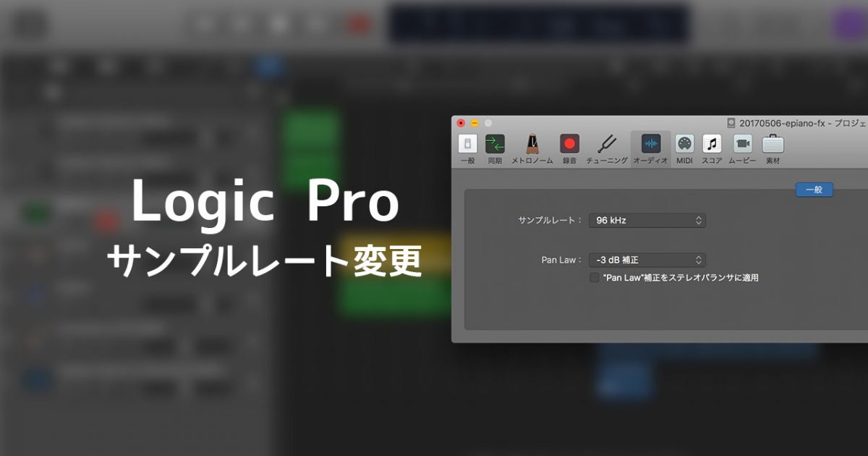Open the MIDI settings pane
This screenshot has height=456, width=868.
(684, 145)
